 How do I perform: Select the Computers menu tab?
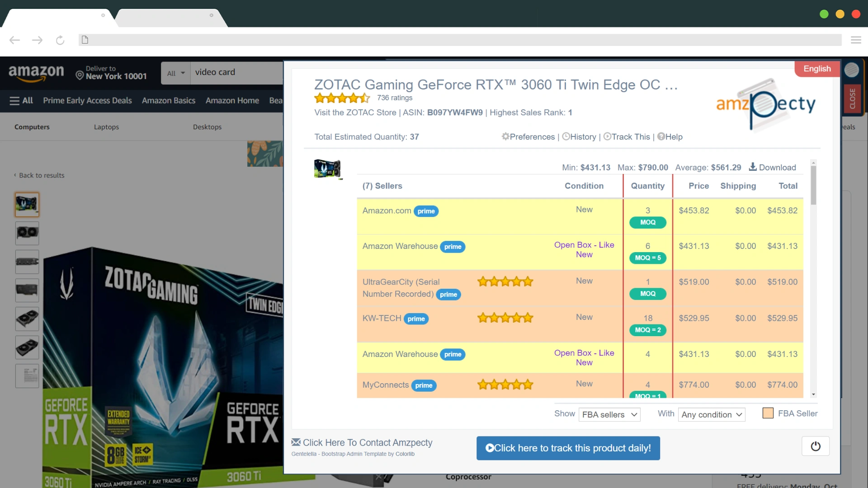[32, 127]
